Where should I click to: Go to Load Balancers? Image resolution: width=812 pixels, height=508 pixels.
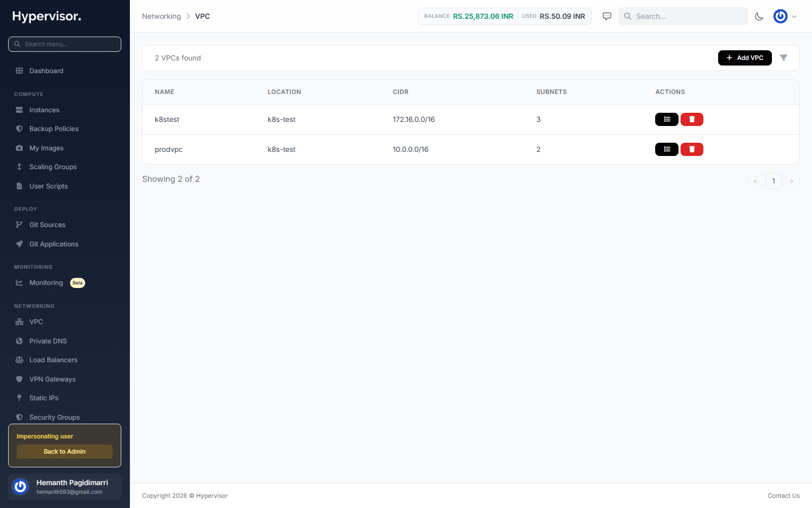pos(64,360)
